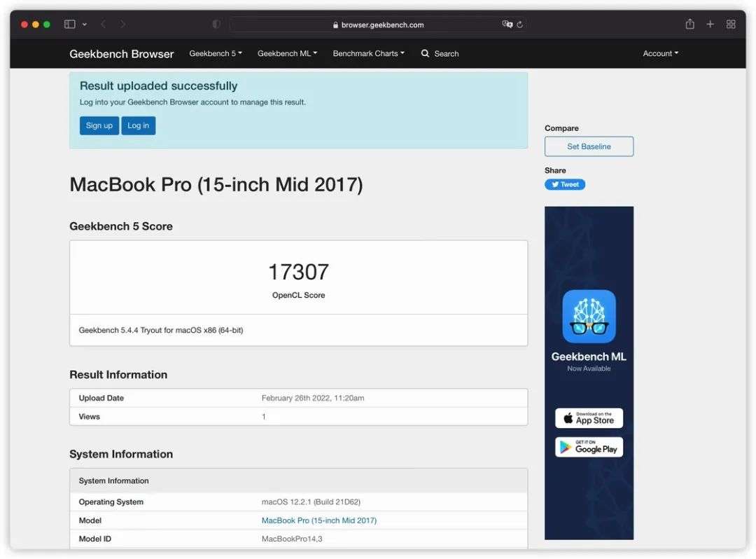Click the Upload Date row label
756x559 pixels.
(x=101, y=398)
